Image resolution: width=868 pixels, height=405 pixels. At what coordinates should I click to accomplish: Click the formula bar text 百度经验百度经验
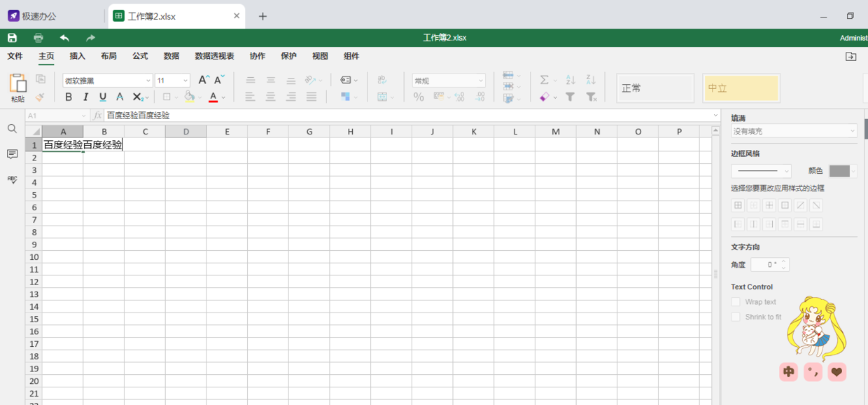(138, 116)
